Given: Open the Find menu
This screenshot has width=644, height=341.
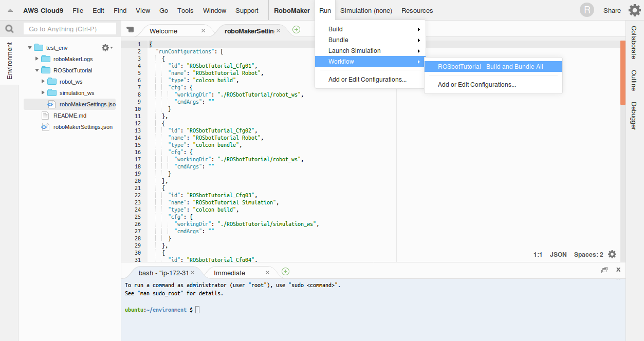Looking at the screenshot, I should pyautogui.click(x=120, y=10).
